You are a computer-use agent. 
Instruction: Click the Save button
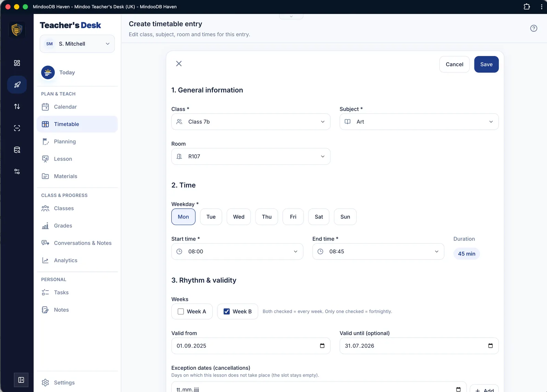click(486, 64)
